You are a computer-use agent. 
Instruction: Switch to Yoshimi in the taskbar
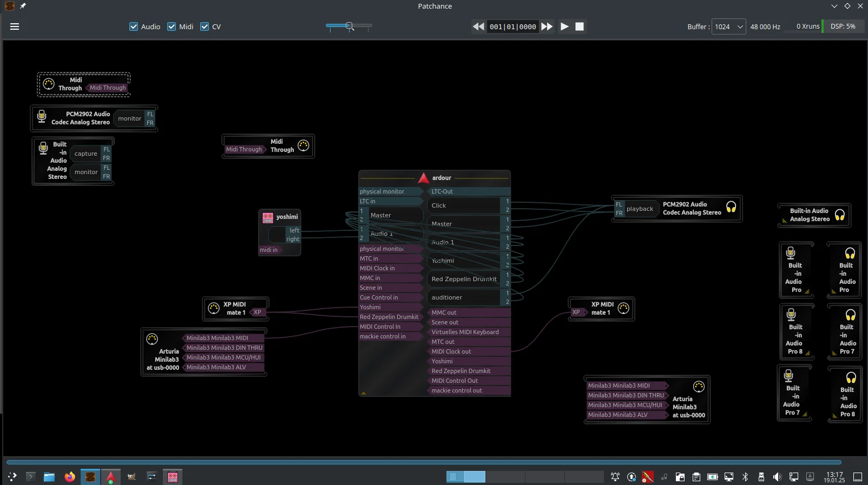pos(173,477)
